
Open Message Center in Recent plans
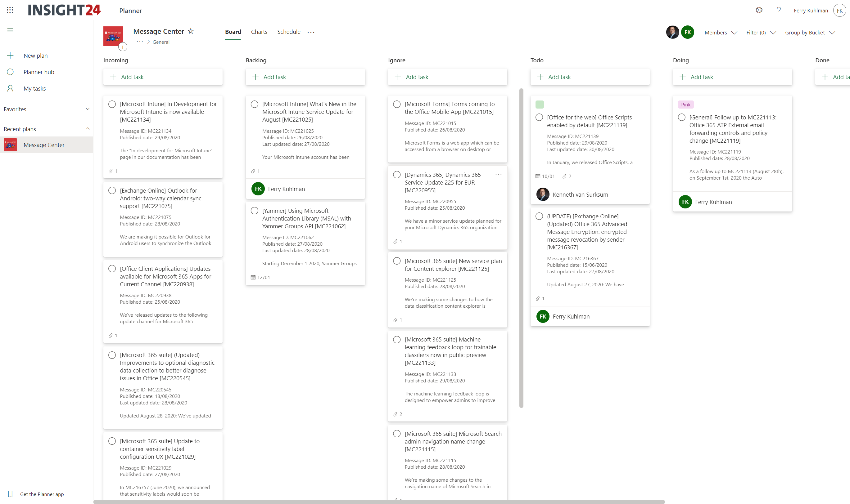point(47,145)
